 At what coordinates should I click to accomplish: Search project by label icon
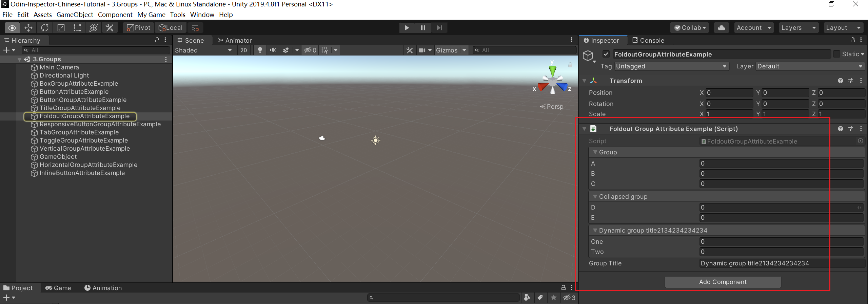[540, 297]
